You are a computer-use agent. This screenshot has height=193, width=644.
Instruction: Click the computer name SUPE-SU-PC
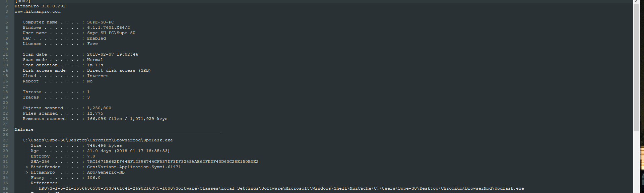click(x=101, y=22)
